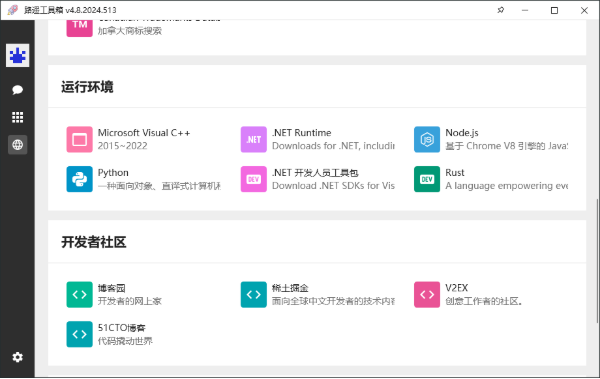Click the 稀土掘金 teal code icon
The image size is (600, 379).
[x=254, y=295]
